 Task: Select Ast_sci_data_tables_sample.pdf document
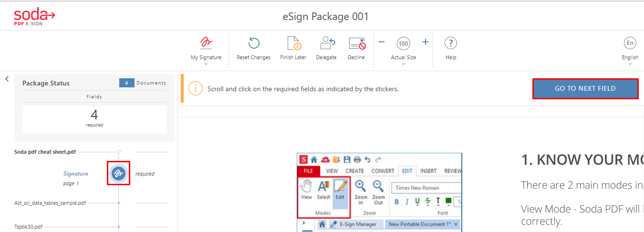50,203
